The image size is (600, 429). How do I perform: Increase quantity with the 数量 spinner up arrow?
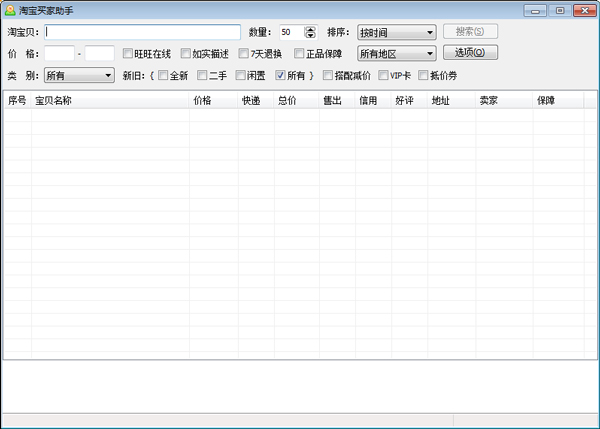[x=312, y=28]
